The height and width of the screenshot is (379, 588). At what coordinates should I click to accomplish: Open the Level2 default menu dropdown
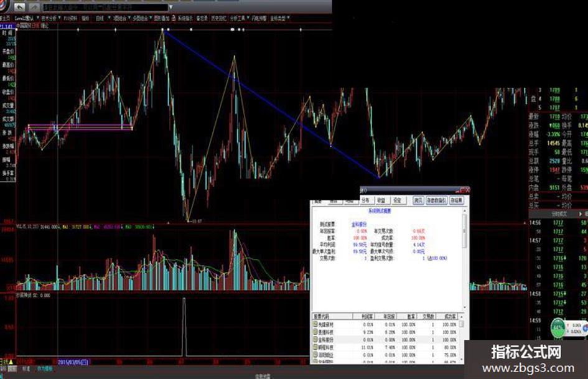click(26, 18)
